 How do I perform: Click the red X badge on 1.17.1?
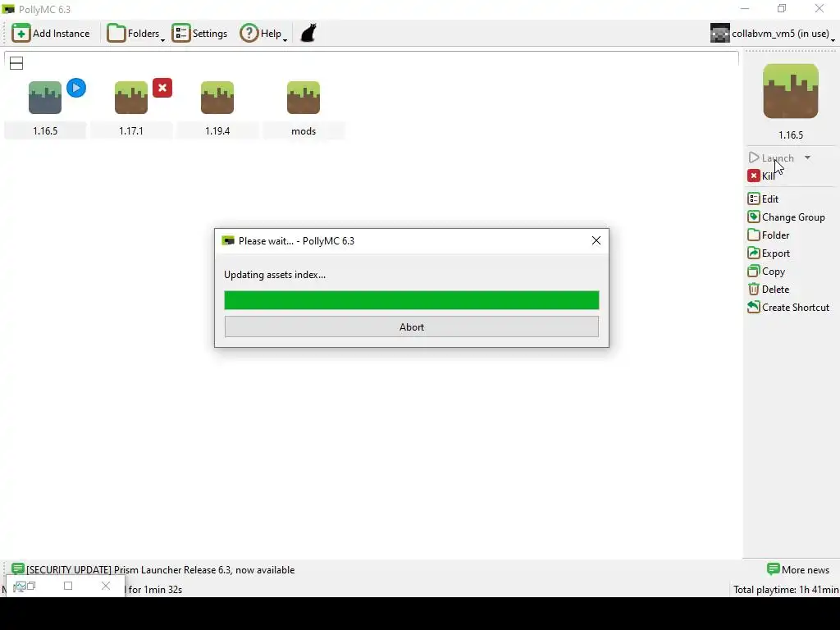(x=162, y=88)
